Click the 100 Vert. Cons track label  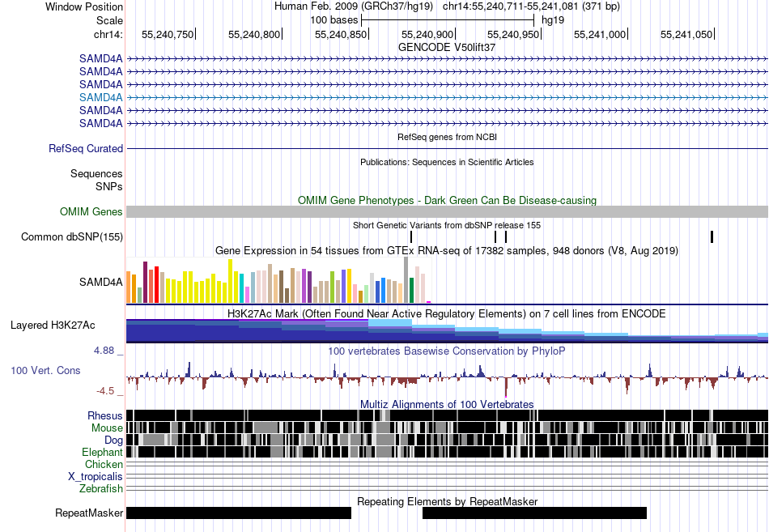[45, 371]
